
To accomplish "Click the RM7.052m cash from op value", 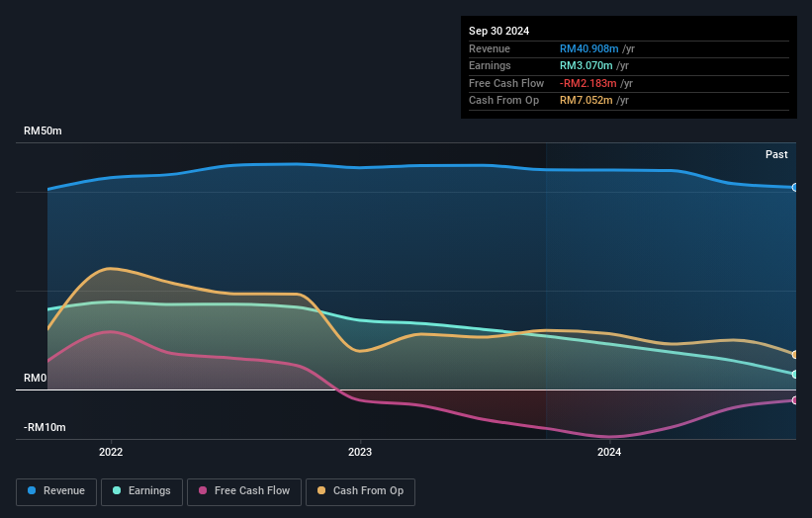I will 586,101.
